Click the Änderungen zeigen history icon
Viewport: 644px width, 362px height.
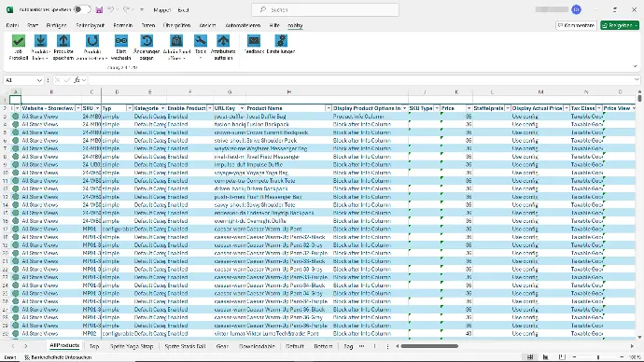(147, 41)
